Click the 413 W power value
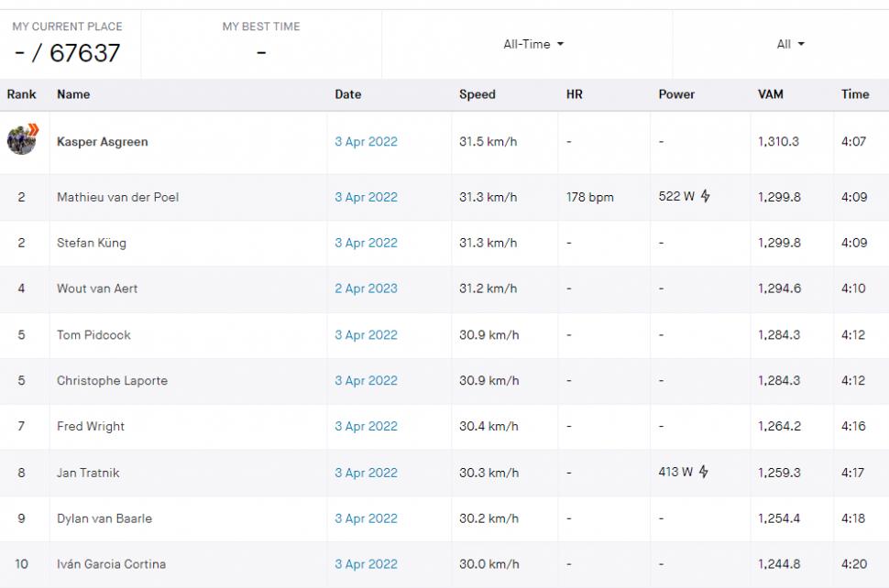 pos(675,472)
